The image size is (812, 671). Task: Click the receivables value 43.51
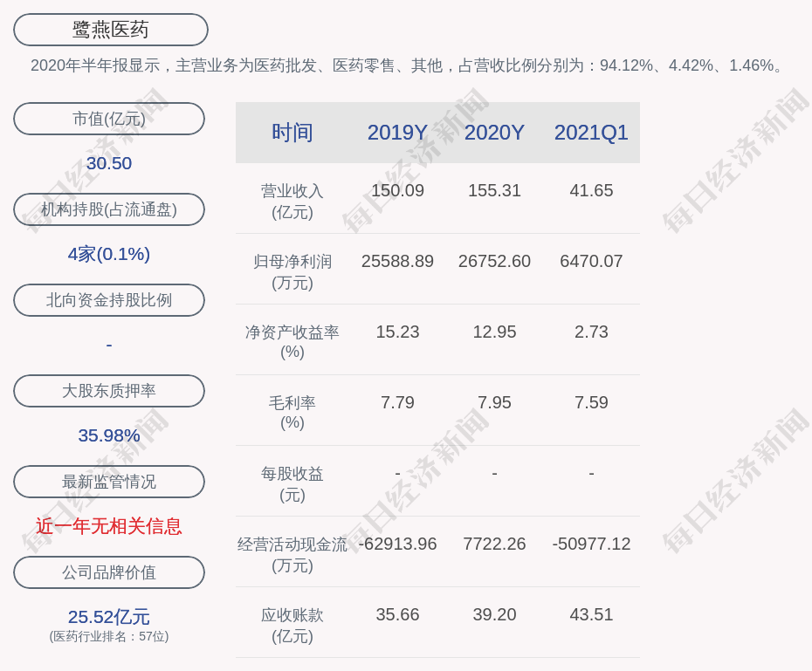click(x=591, y=614)
